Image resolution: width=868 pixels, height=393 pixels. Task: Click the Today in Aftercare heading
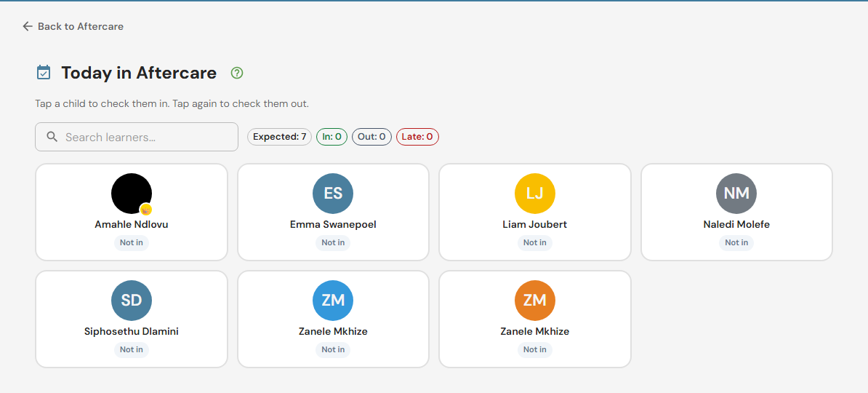click(x=139, y=73)
